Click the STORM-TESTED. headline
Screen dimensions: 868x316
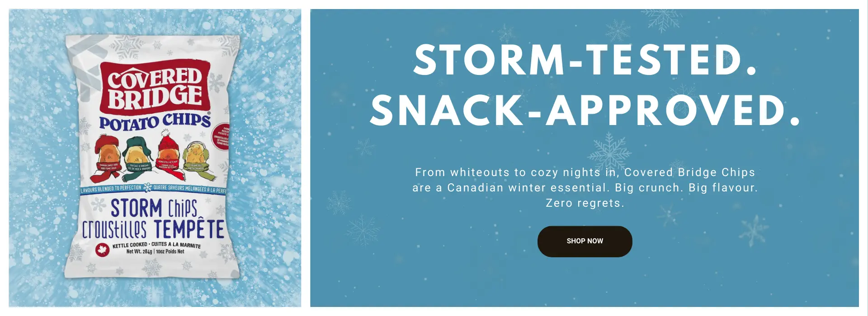pos(585,60)
